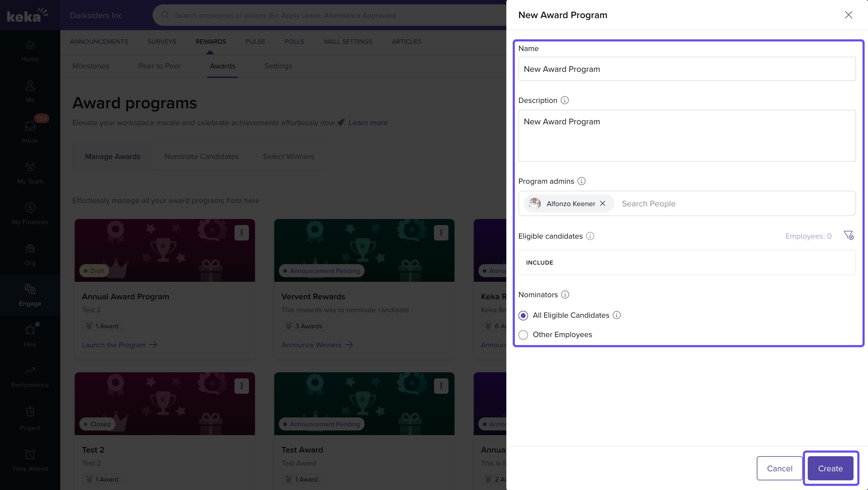The height and width of the screenshot is (490, 868).
Task: Select Other Employees radio button
Action: 523,335
